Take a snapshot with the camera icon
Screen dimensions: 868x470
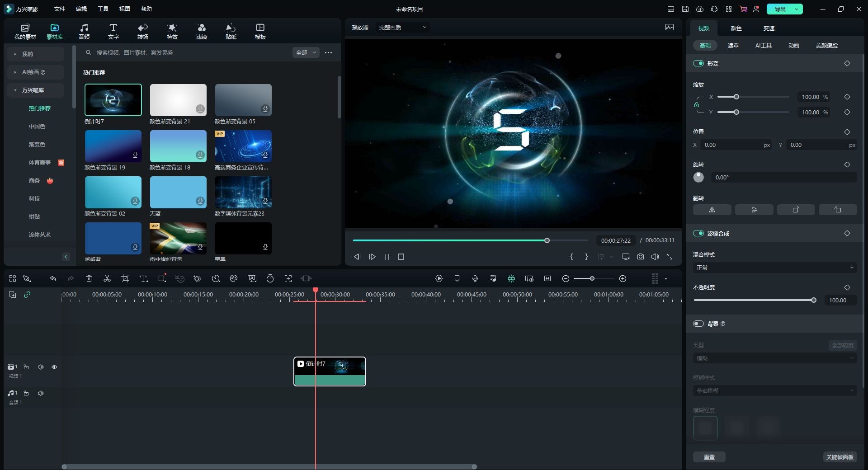click(x=641, y=257)
